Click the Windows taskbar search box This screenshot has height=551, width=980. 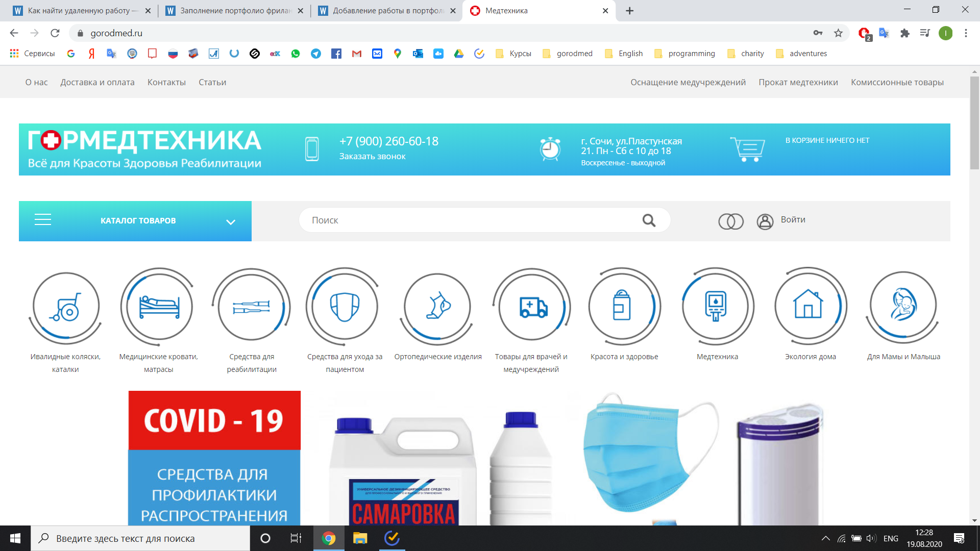click(140, 538)
